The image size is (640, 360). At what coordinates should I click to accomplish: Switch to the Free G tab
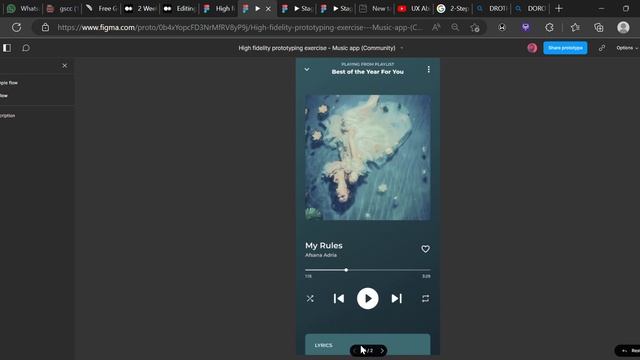tap(101, 9)
